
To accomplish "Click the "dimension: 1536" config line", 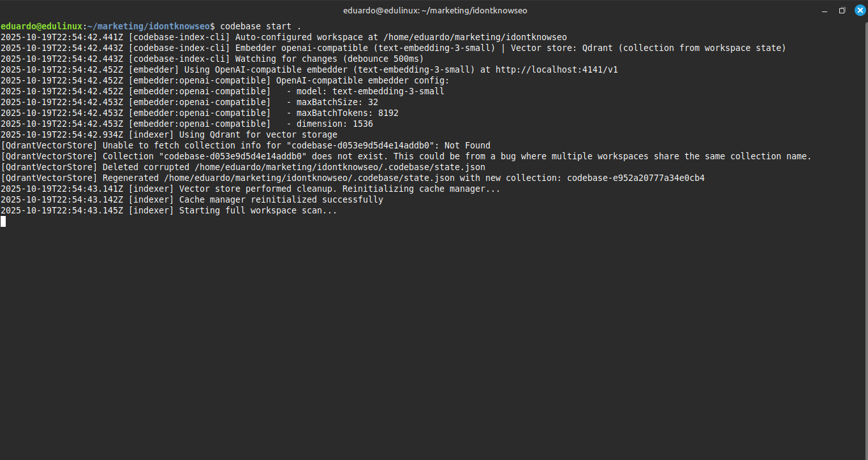I will tap(334, 124).
